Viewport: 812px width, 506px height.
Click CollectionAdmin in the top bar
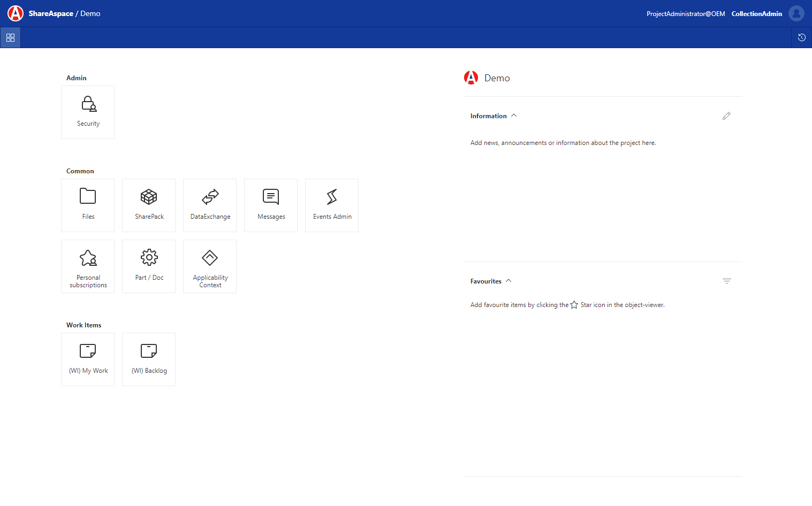pyautogui.click(x=756, y=13)
